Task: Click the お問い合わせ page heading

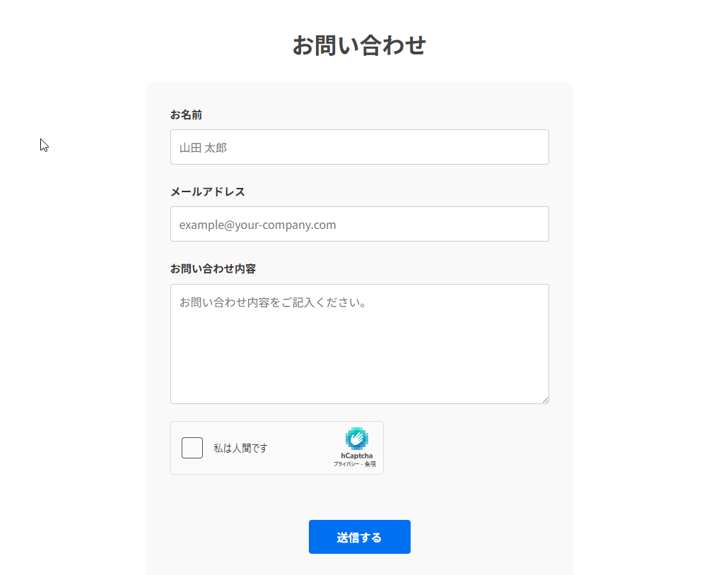Action: click(359, 45)
